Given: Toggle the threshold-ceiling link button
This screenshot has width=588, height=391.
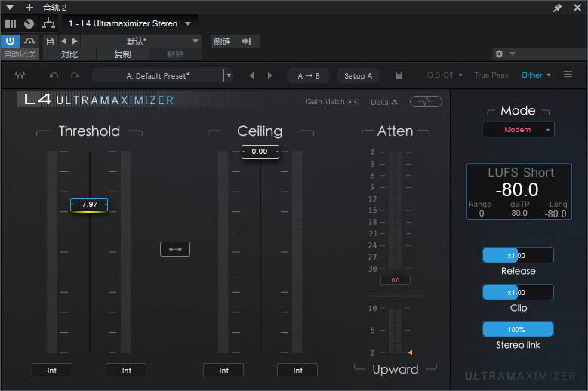Looking at the screenshot, I should tap(175, 249).
